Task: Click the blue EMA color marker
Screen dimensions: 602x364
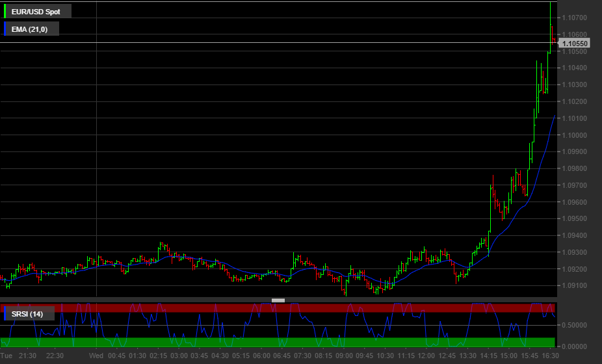Action: click(5, 29)
